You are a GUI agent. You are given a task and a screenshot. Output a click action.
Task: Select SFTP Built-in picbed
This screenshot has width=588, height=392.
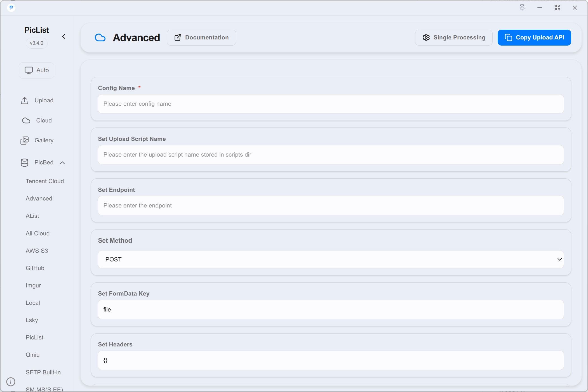point(43,372)
